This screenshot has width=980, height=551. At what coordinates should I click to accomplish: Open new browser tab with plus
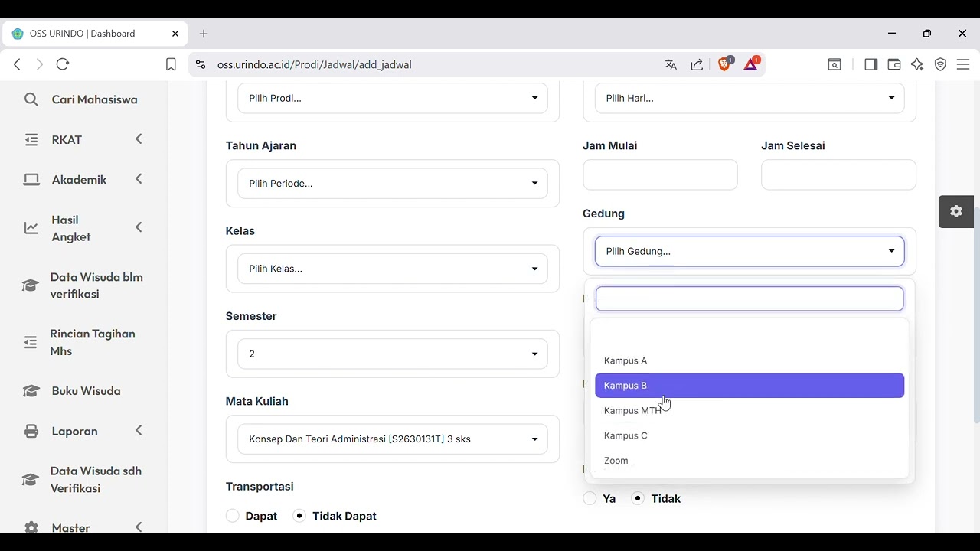point(204,34)
